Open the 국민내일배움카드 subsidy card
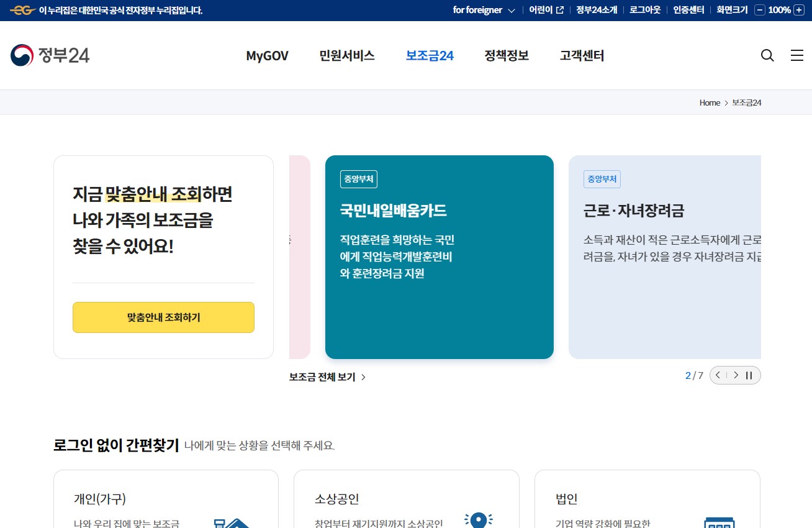Image resolution: width=812 pixels, height=528 pixels. click(440, 257)
